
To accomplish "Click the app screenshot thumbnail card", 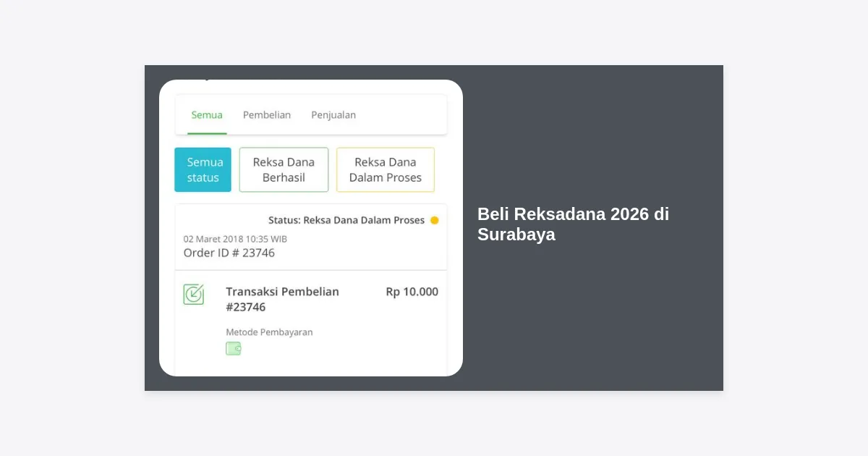I will pos(311,228).
